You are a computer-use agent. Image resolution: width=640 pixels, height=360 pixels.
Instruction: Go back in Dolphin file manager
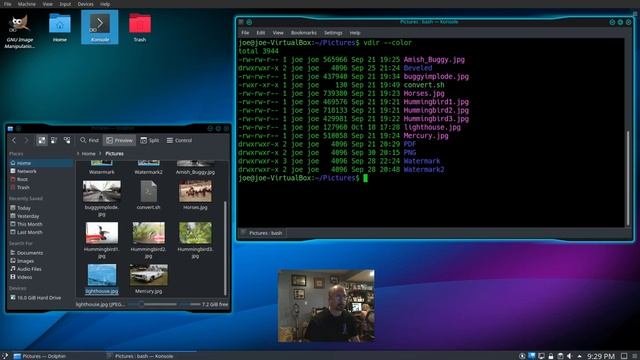tap(14, 140)
